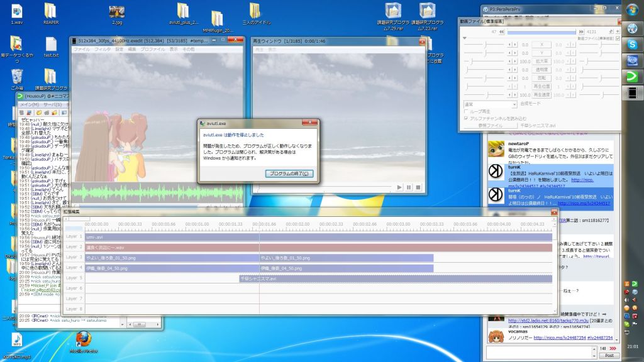644x362 pixels.
Task: Toggle Layer 1 visibility in timeline
Action: [74, 236]
